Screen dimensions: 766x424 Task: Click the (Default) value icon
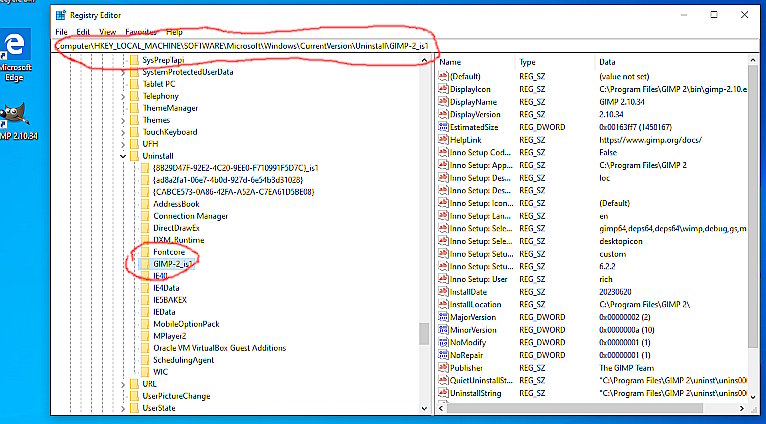coord(443,76)
